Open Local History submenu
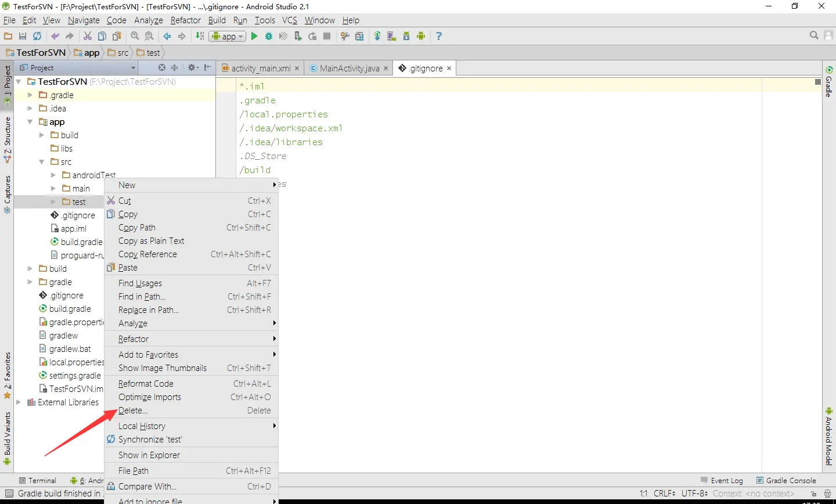 pos(191,426)
